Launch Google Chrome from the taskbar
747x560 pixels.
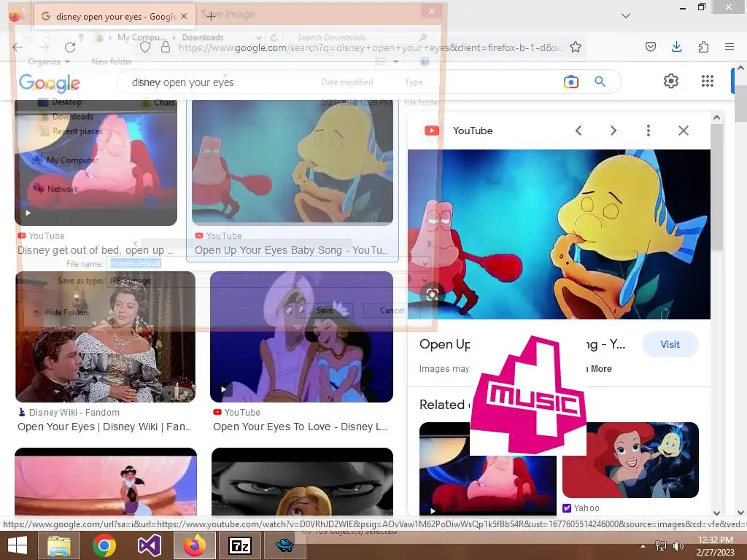[104, 545]
